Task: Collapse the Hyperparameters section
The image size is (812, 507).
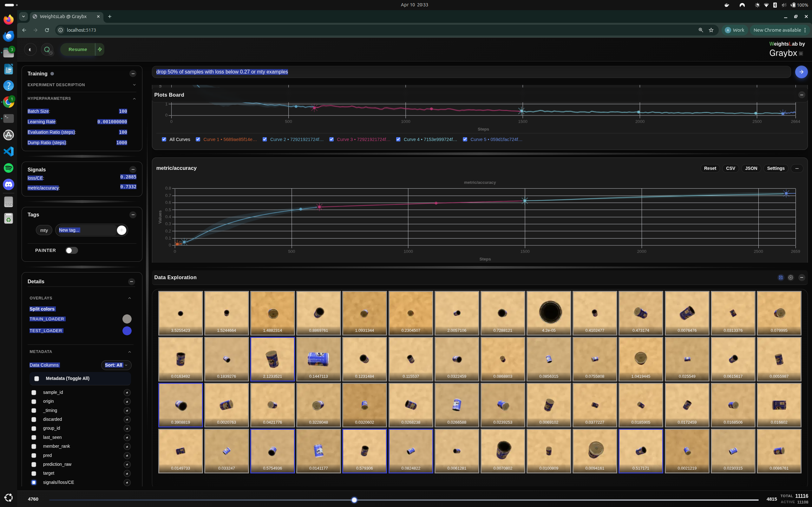Action: coord(134,98)
